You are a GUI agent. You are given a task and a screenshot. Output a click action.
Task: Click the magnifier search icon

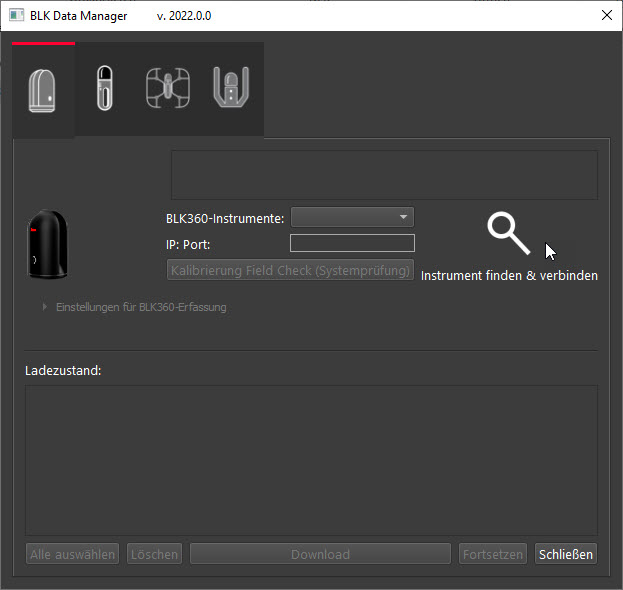click(x=509, y=233)
